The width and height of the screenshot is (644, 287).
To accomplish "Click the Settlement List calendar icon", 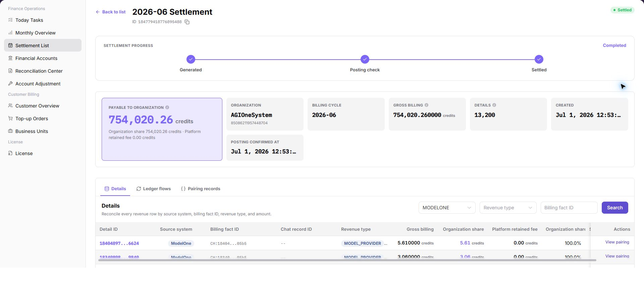I will point(10,46).
